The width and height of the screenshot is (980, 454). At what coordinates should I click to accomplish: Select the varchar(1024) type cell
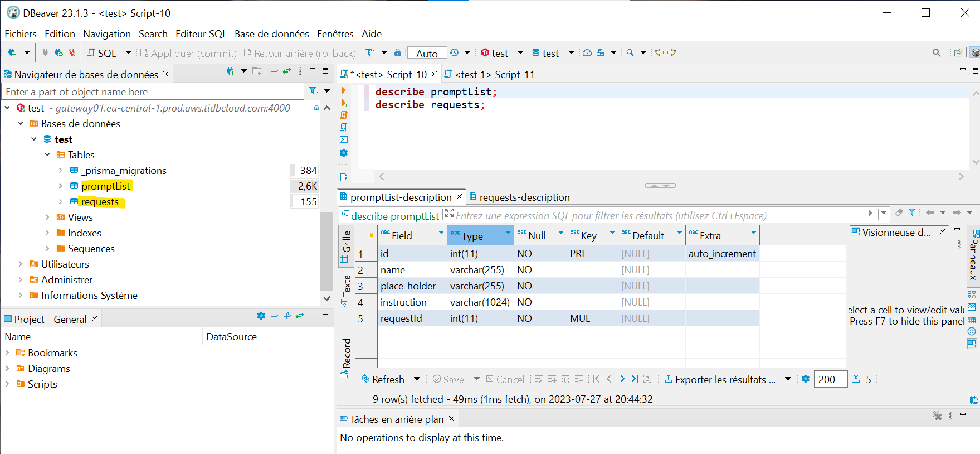coord(480,302)
